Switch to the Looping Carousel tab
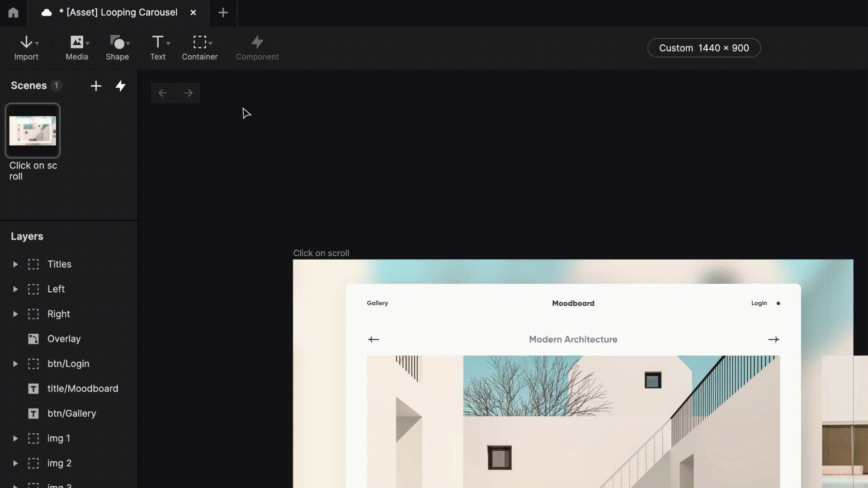The height and width of the screenshot is (488, 868). tap(118, 13)
